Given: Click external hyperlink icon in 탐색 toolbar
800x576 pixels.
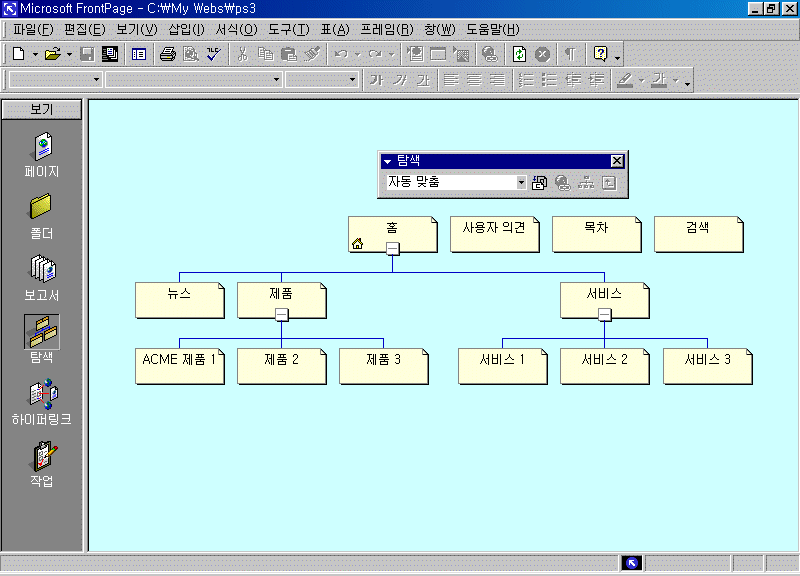Looking at the screenshot, I should (x=563, y=183).
